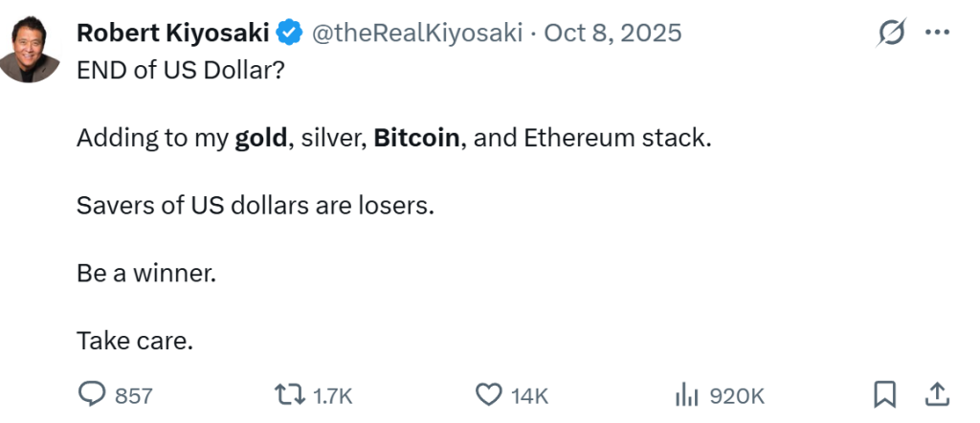
Task: Click the repost arrows icon
Action: [287, 394]
